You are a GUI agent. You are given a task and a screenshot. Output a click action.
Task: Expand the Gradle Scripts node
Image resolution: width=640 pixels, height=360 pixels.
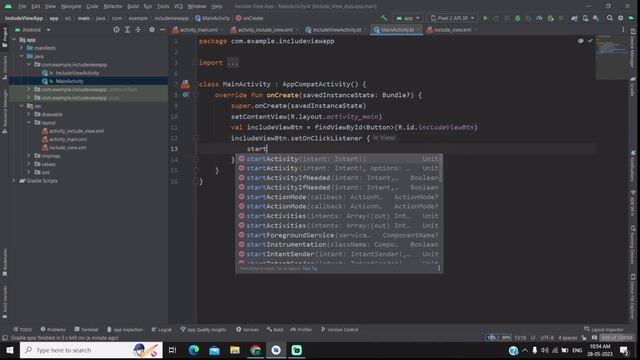[14, 180]
